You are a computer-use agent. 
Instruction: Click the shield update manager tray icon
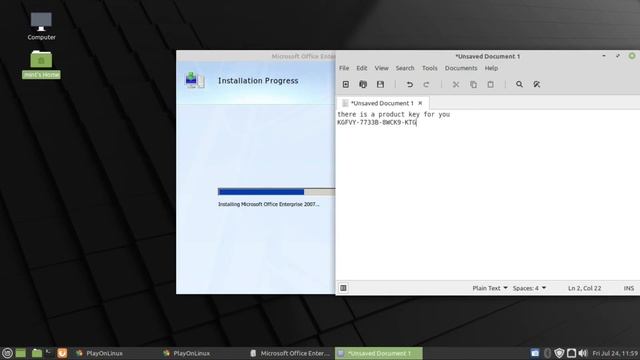click(559, 353)
